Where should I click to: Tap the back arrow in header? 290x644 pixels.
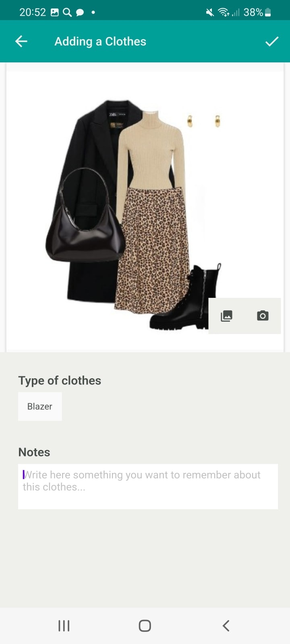tap(21, 41)
